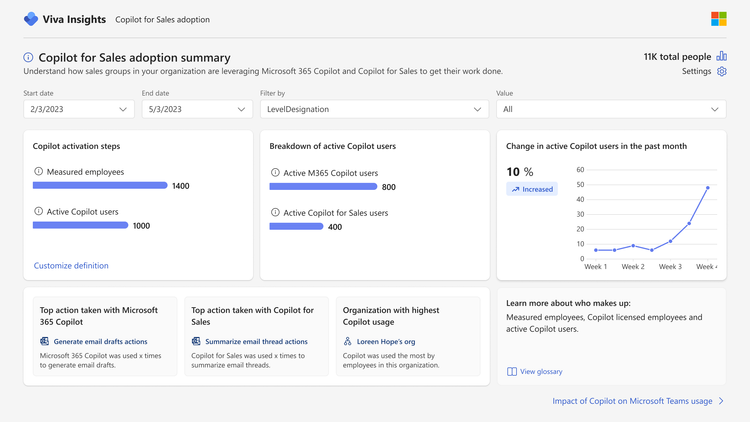Click the Customize definition link

[71, 266]
